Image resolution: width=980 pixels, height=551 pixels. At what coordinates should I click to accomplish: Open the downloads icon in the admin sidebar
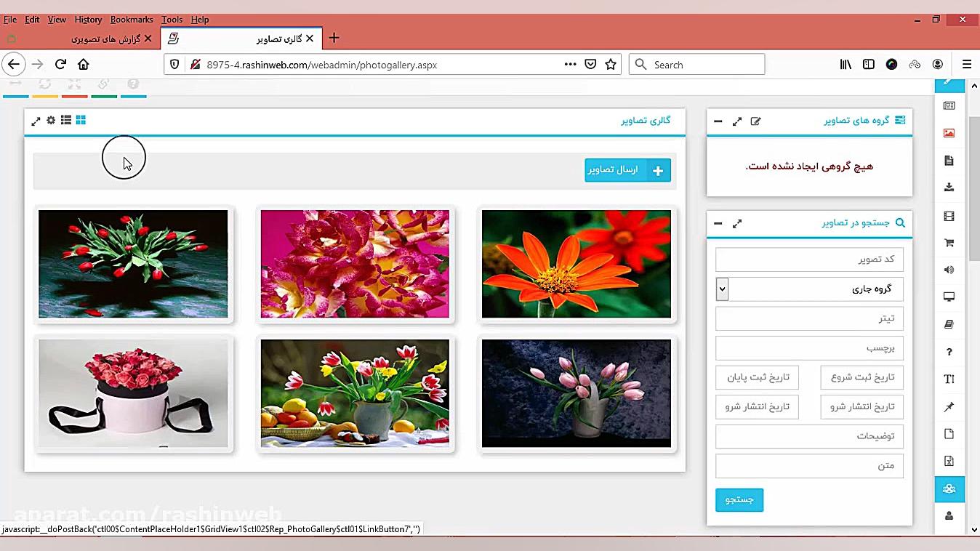[949, 188]
